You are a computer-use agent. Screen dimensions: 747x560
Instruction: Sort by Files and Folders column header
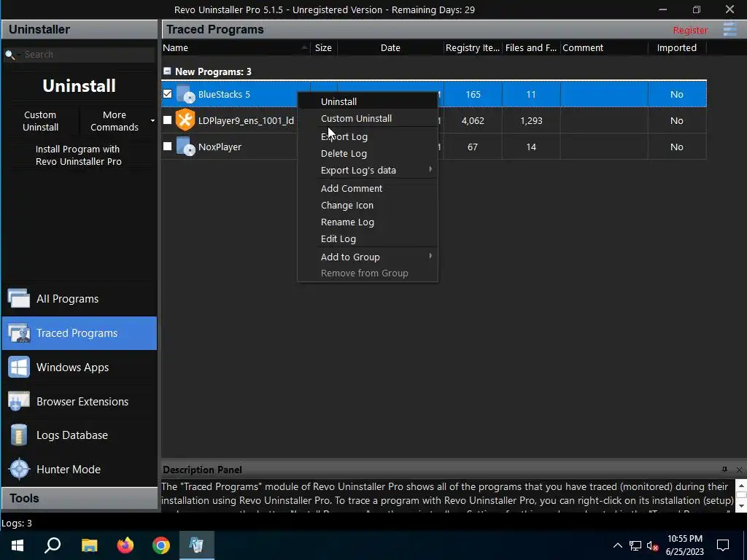531,47
